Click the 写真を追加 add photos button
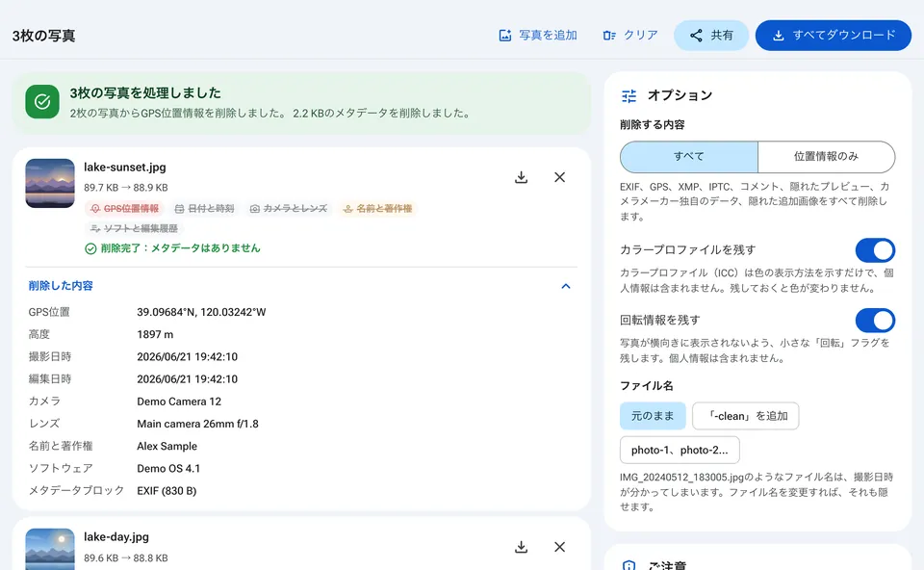The height and width of the screenshot is (570, 924). pyautogui.click(x=537, y=36)
